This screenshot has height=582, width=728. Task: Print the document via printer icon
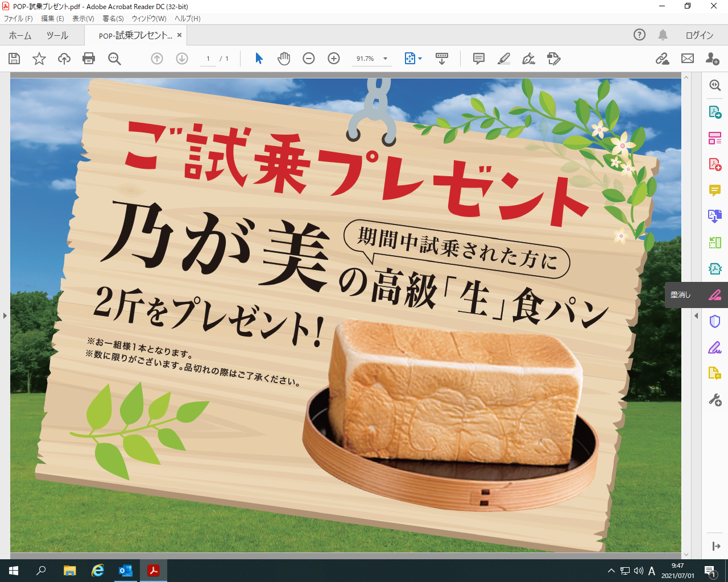pyautogui.click(x=89, y=59)
